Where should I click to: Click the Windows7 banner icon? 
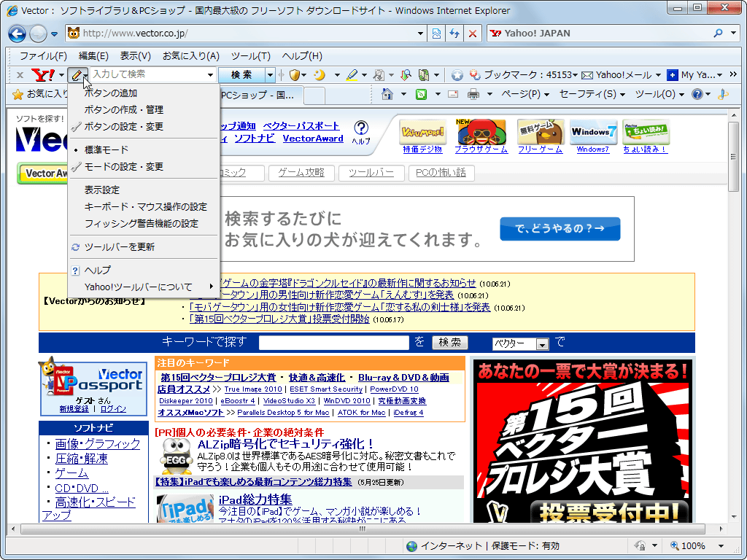[x=593, y=132]
